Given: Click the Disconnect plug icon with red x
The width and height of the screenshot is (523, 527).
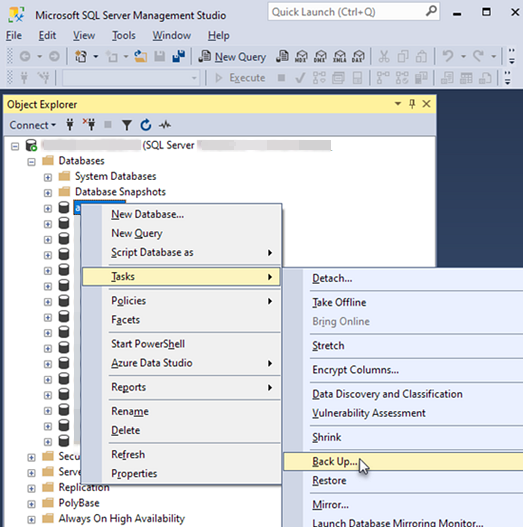Looking at the screenshot, I should click(x=89, y=125).
